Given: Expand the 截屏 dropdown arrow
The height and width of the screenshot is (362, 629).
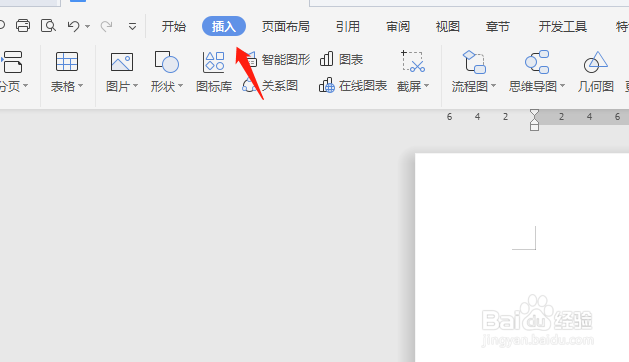Looking at the screenshot, I should [426, 85].
